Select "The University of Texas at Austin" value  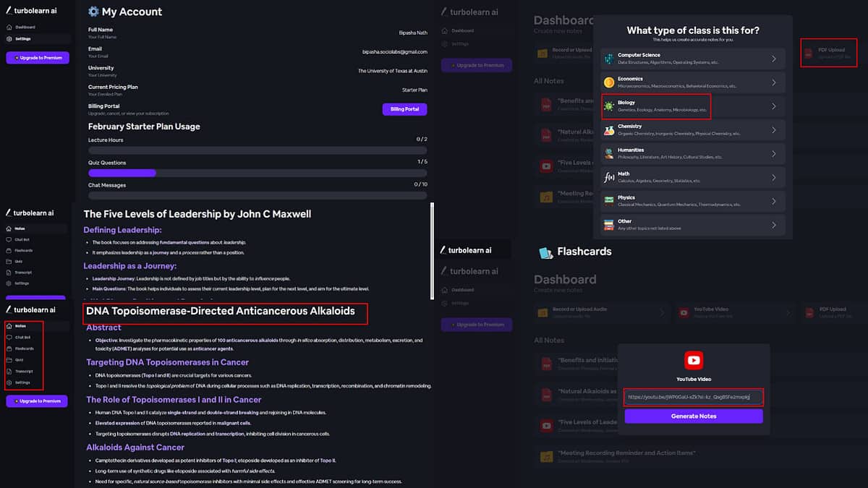392,71
